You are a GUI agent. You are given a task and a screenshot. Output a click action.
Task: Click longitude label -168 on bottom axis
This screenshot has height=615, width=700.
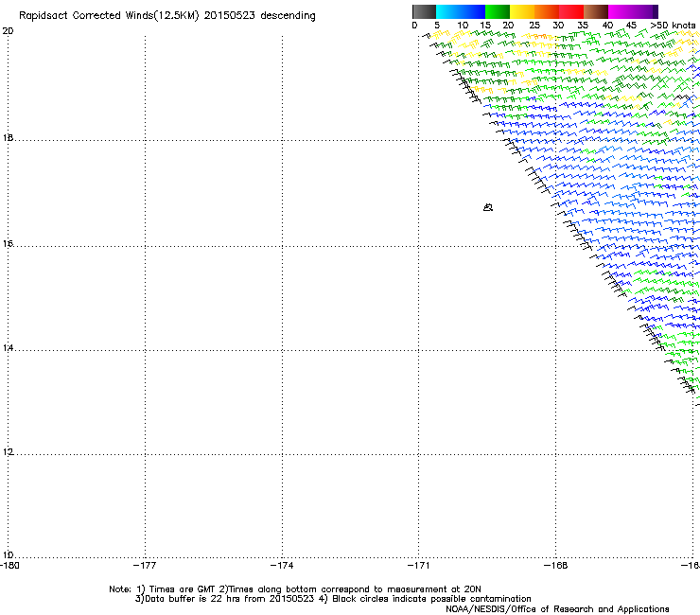[556, 566]
